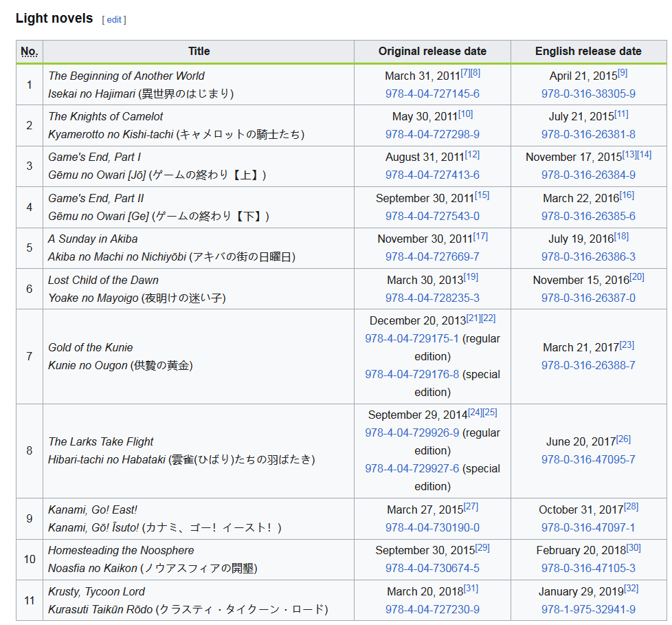Follow citation [28] after October 31, 2017
This screenshot has width=672, height=625.
pyautogui.click(x=631, y=507)
